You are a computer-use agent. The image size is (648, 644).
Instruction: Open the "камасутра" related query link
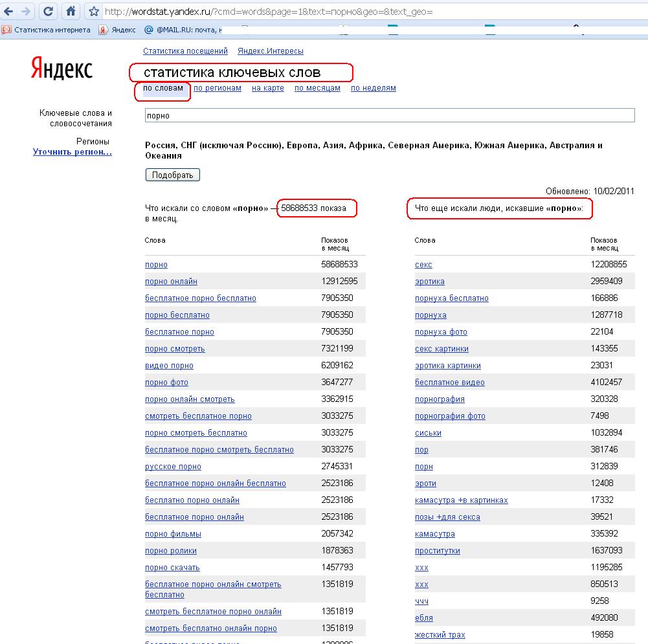[435, 534]
